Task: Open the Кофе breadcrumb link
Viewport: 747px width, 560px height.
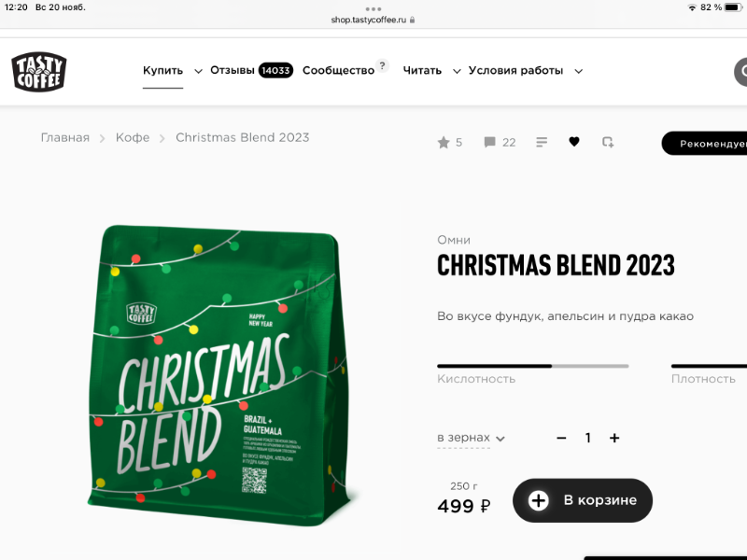Action: click(133, 137)
